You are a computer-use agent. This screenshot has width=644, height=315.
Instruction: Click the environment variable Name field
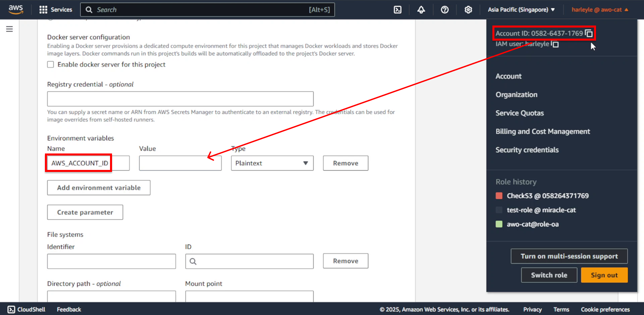(x=88, y=163)
